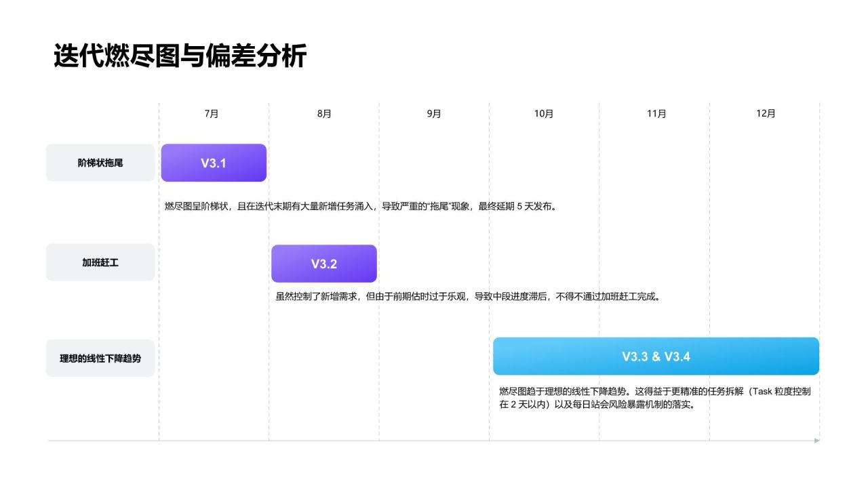The image size is (868, 488).
Task: Select the 9月 column header
Action: click(434, 114)
